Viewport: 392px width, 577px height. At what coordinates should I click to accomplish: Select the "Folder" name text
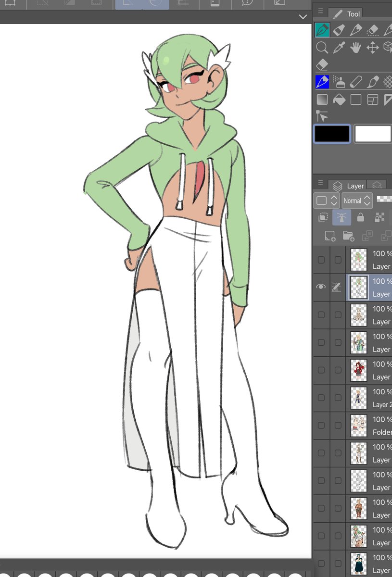(382, 432)
